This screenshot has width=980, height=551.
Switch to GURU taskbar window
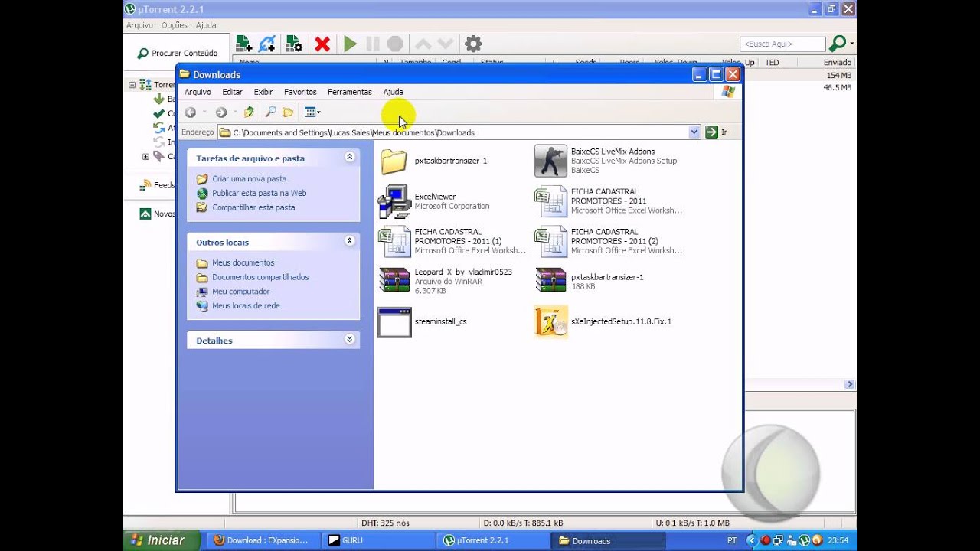[x=377, y=540]
